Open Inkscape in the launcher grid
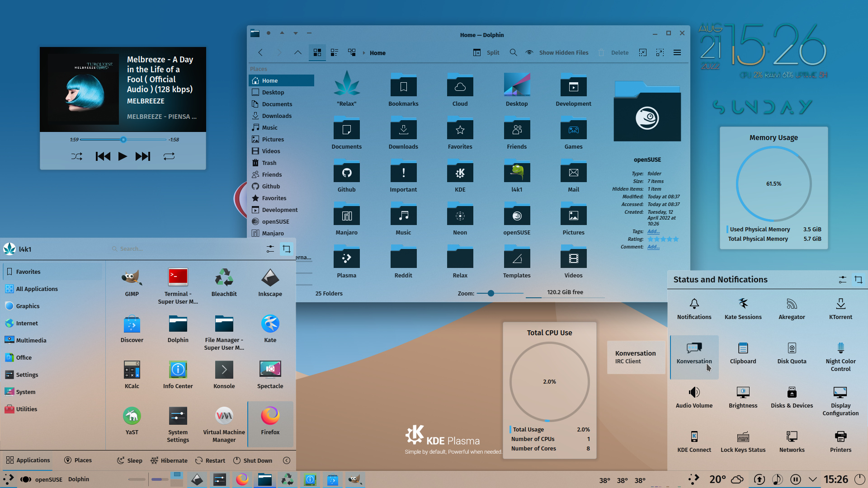Viewport: 868px width, 488px height. coord(270,283)
